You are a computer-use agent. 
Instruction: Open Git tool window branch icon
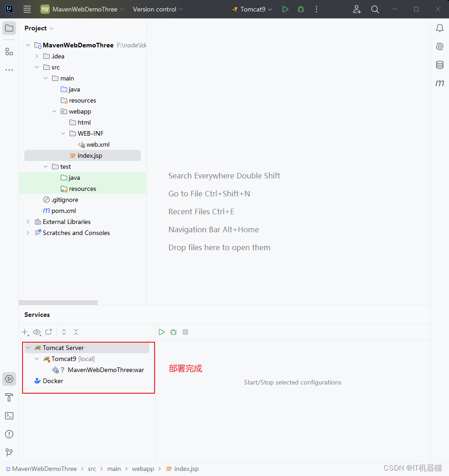[x=9, y=453]
